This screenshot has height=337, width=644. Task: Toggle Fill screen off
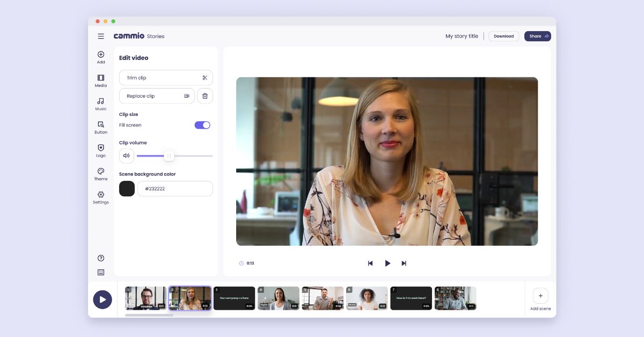pos(202,124)
